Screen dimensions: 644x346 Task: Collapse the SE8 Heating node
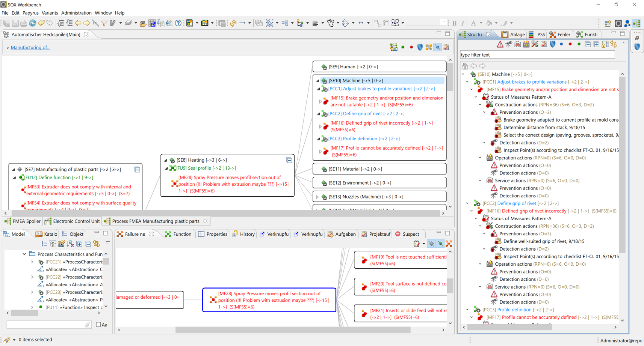(166, 160)
